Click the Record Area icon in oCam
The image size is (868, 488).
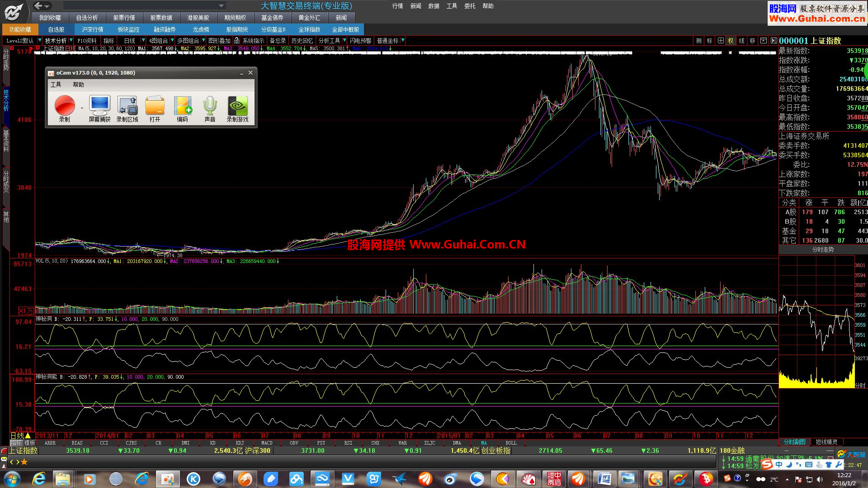pos(127,105)
